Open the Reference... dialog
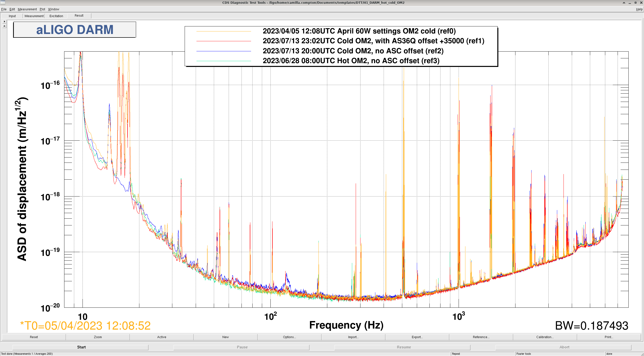 (x=481, y=337)
